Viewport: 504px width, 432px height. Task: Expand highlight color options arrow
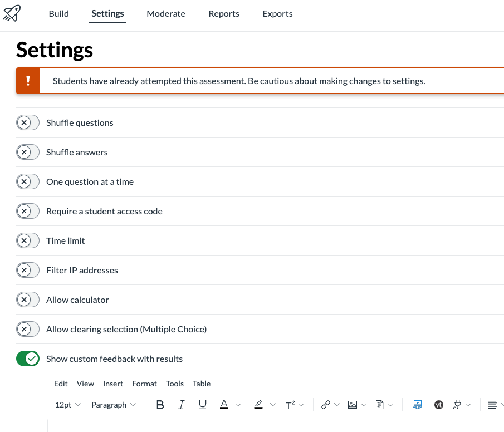tap(272, 405)
